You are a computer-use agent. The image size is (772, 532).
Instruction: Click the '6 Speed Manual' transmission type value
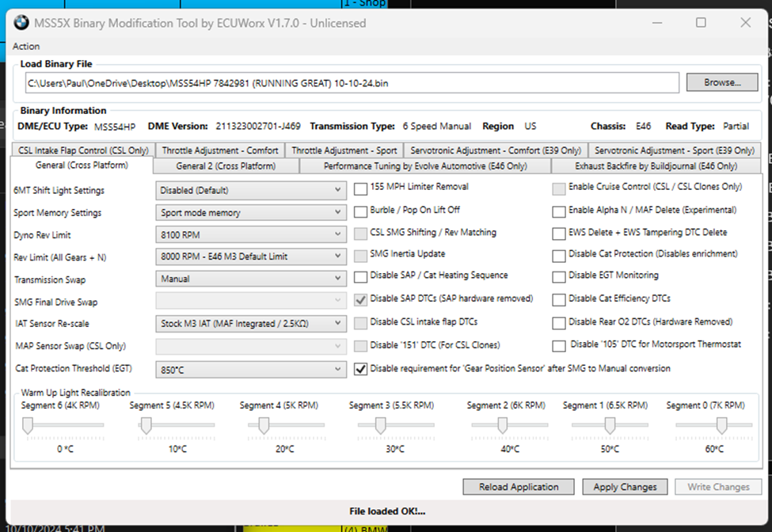(x=437, y=126)
